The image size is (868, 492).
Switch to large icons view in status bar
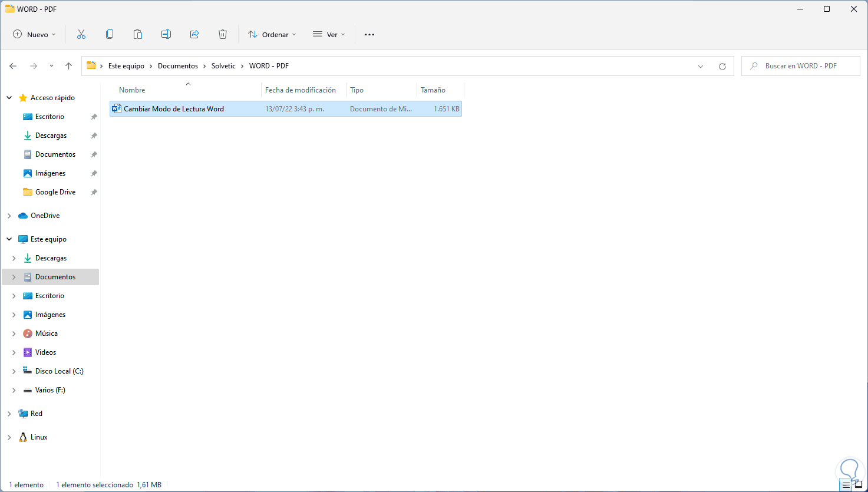pyautogui.click(x=859, y=485)
